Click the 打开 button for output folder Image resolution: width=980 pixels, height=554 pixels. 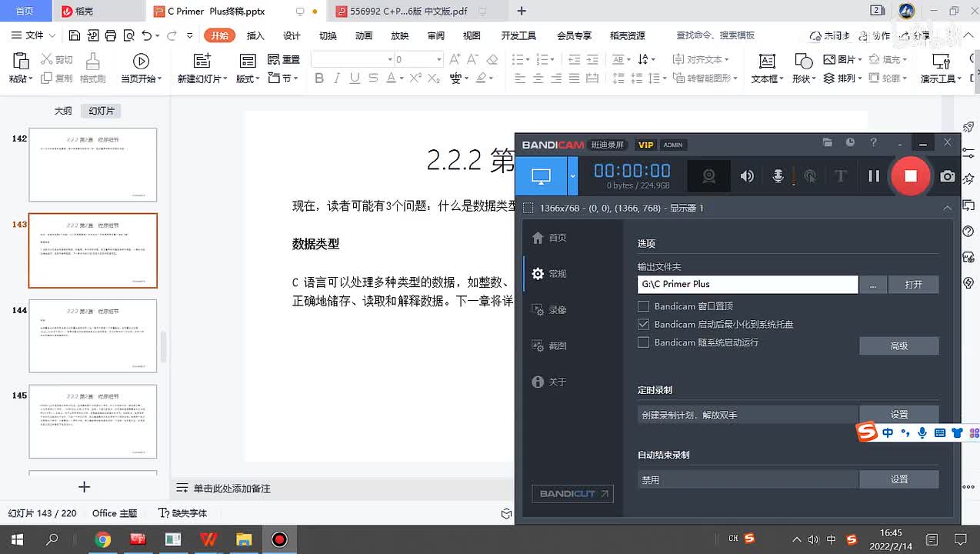coord(913,284)
